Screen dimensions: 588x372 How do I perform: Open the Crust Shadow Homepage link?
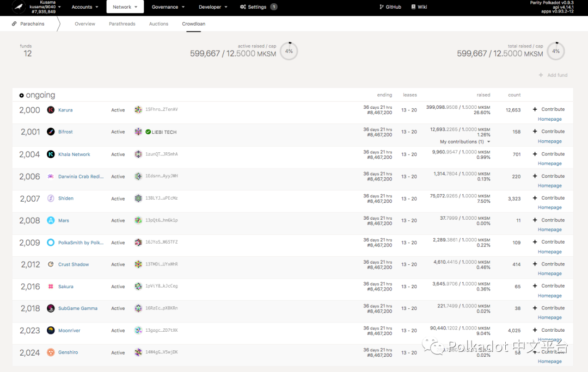coord(550,274)
